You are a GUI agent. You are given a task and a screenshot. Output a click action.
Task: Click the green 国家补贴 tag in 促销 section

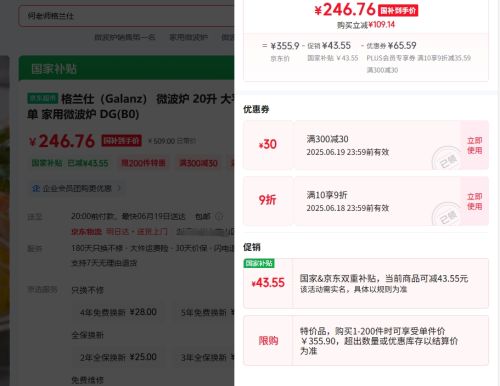[259, 263]
